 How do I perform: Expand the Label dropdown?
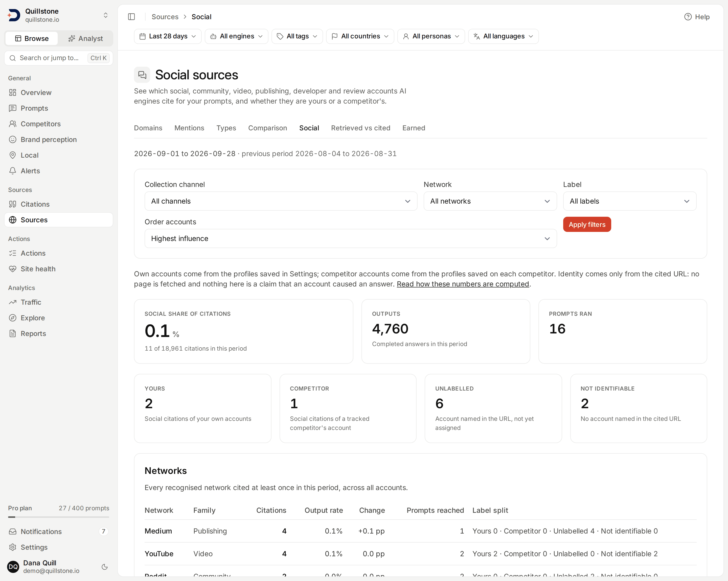[629, 201]
